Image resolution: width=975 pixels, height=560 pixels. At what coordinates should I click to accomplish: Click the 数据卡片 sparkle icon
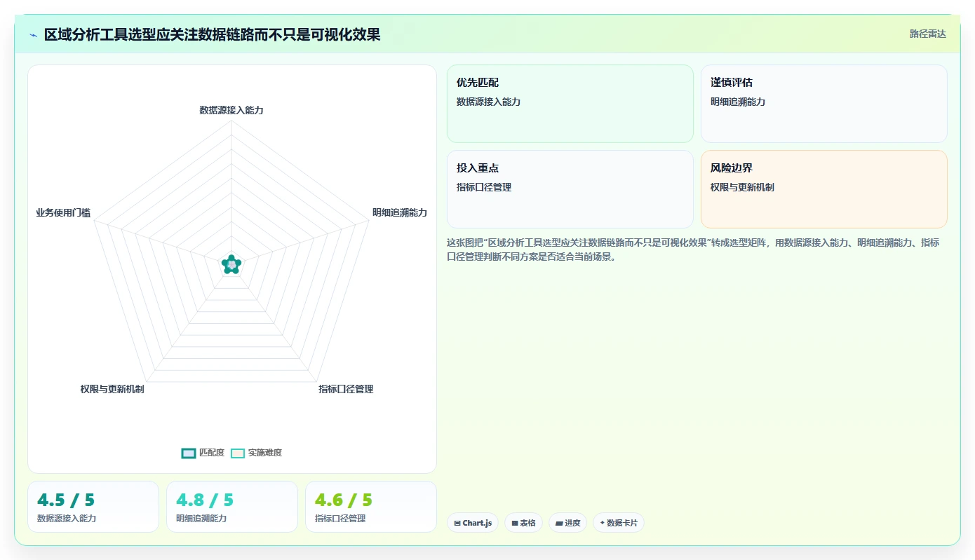(x=603, y=523)
